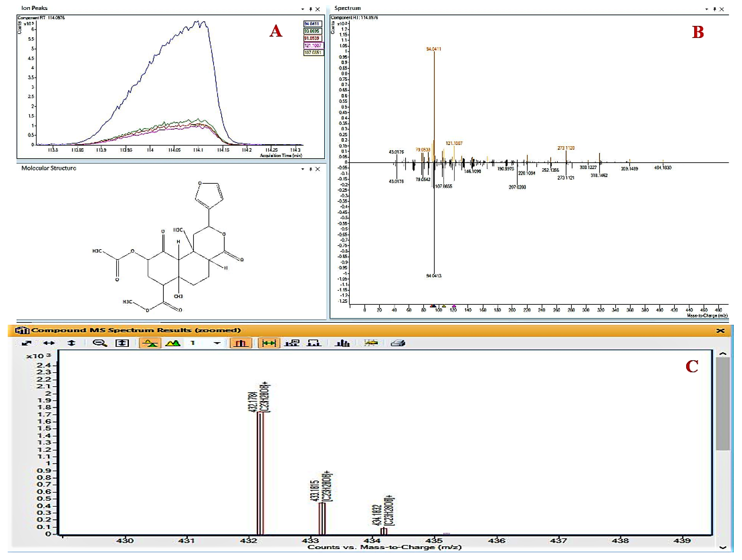Click the peak annotation step-chart icon
The width and height of the screenshot is (742, 560).
point(314,343)
